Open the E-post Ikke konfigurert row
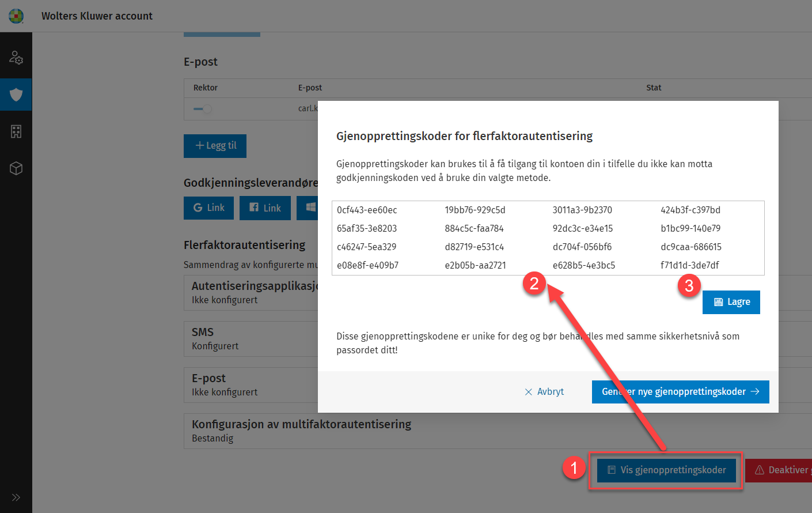Viewport: 812px width, 513px height. (251, 385)
